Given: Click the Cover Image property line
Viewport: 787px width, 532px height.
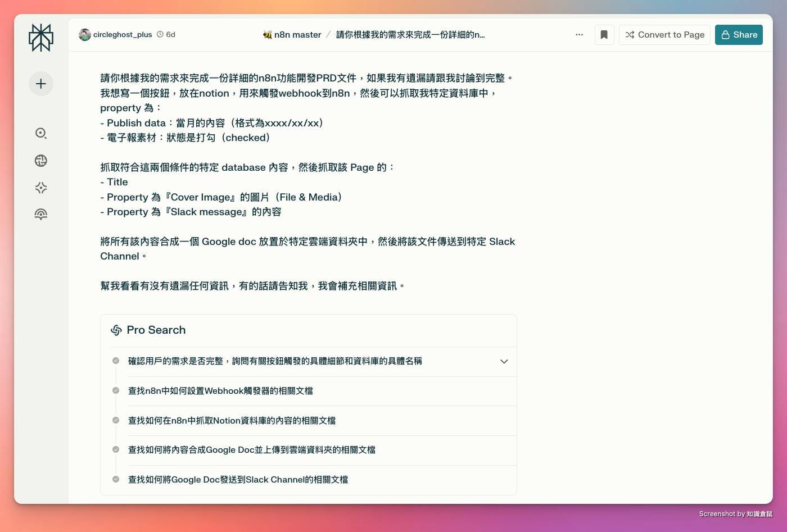Looking at the screenshot, I should click(x=221, y=197).
